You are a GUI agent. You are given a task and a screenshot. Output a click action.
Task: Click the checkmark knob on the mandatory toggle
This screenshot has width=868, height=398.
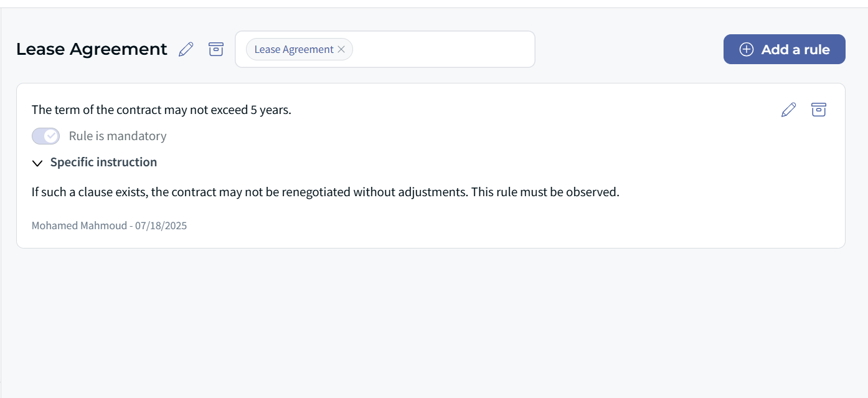pos(52,136)
